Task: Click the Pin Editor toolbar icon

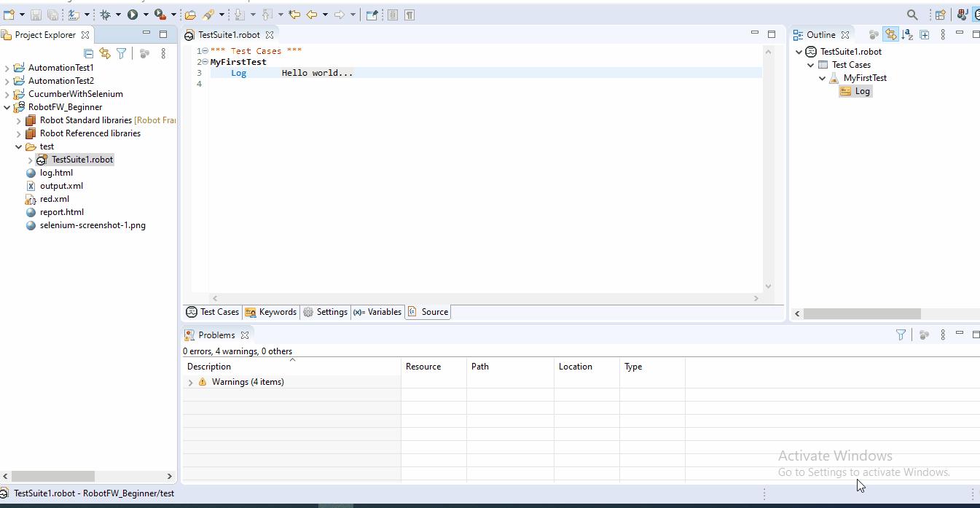Action: [372, 15]
